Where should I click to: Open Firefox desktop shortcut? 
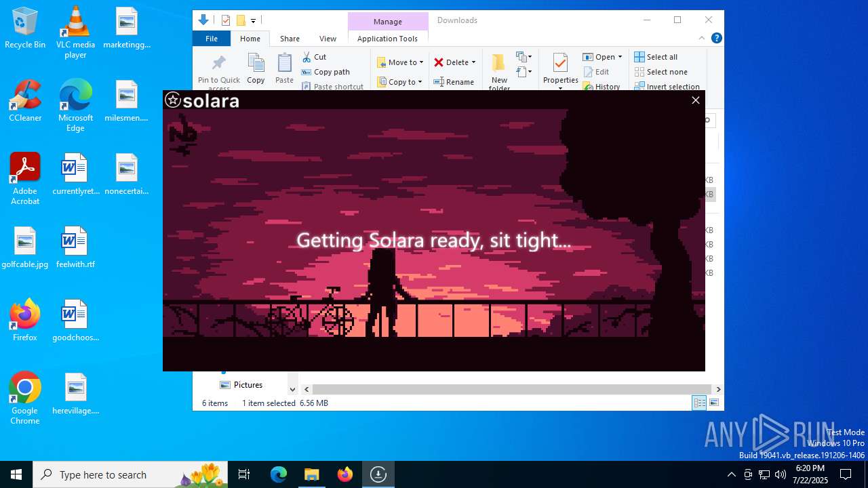coord(25,320)
